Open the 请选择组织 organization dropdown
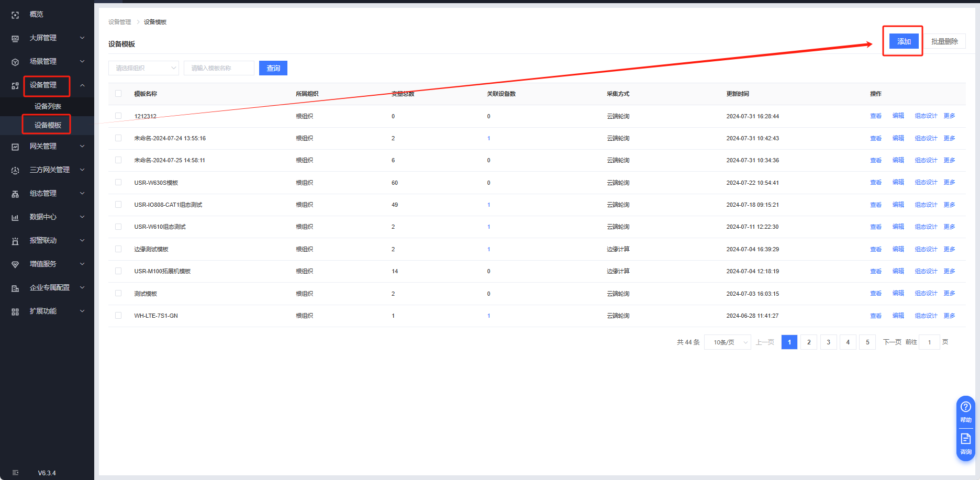Image resolution: width=980 pixels, height=480 pixels. coord(143,68)
